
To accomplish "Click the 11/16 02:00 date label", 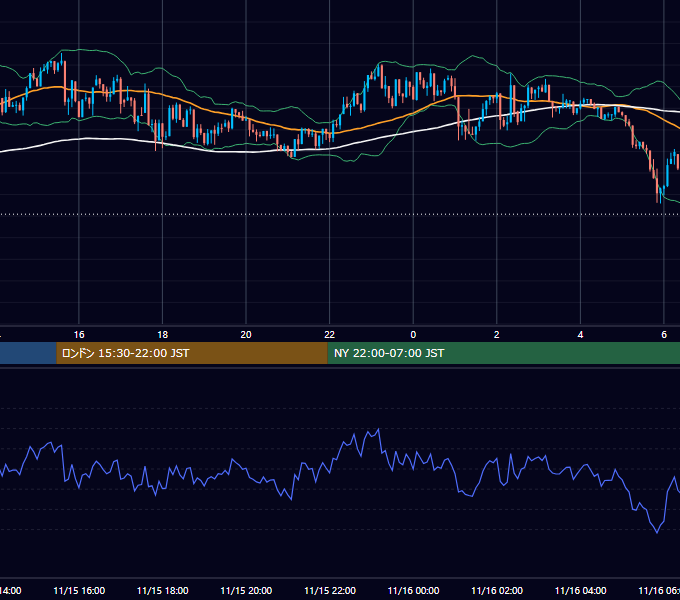I will [497, 590].
